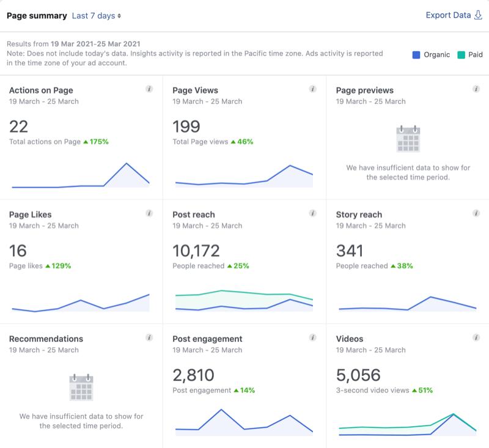Click the Export Data link
The image size is (489, 448).
tap(454, 15)
